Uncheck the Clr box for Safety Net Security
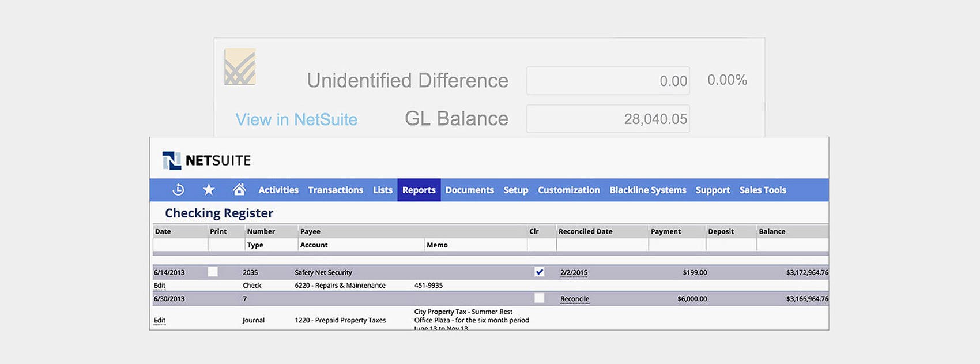 click(539, 272)
